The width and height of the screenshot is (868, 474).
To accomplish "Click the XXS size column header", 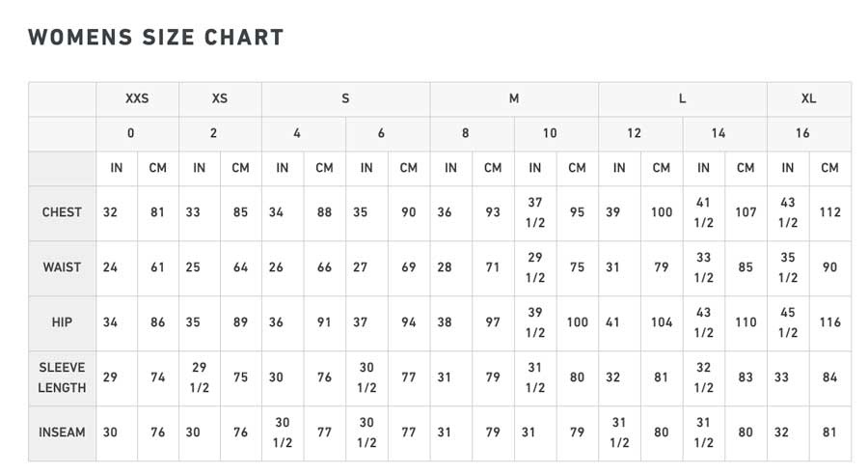I will 137,98.
